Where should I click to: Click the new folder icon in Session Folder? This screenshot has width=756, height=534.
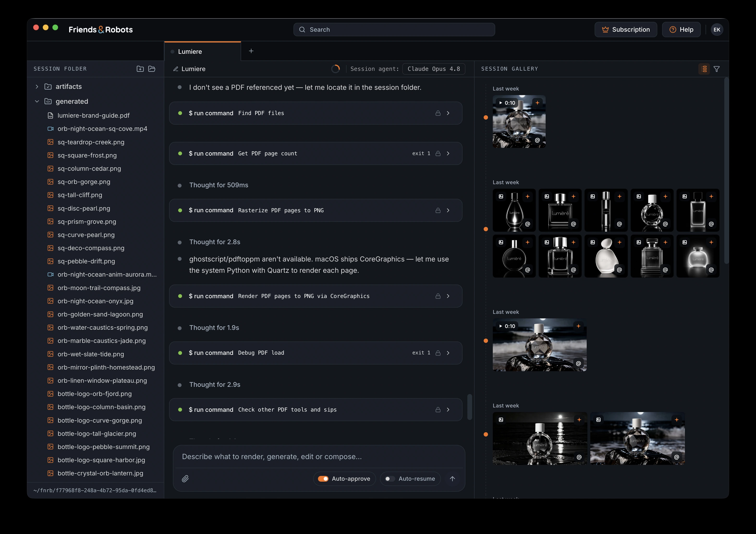point(140,69)
